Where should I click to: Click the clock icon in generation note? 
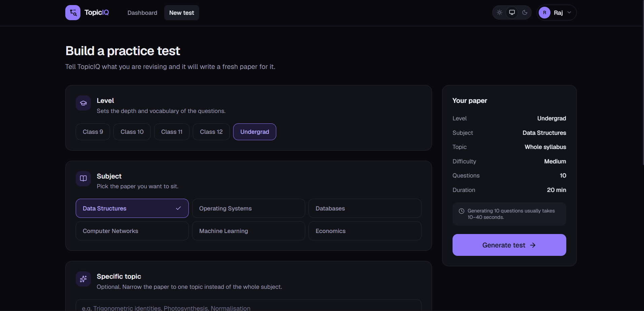tap(462, 211)
